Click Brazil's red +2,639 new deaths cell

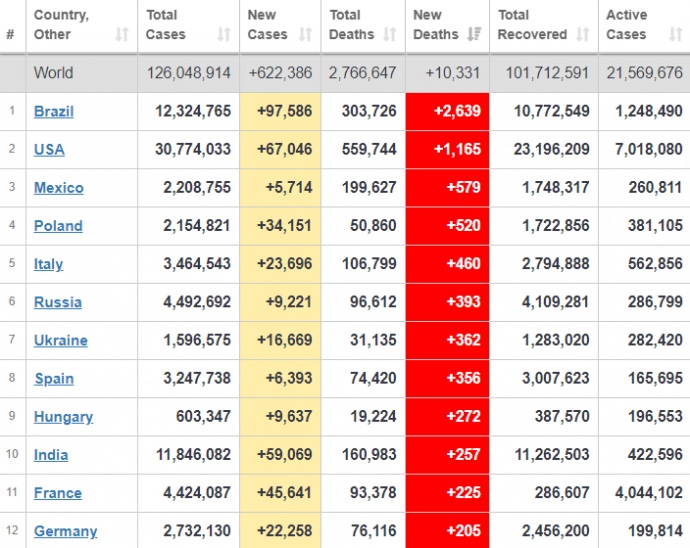coord(447,111)
